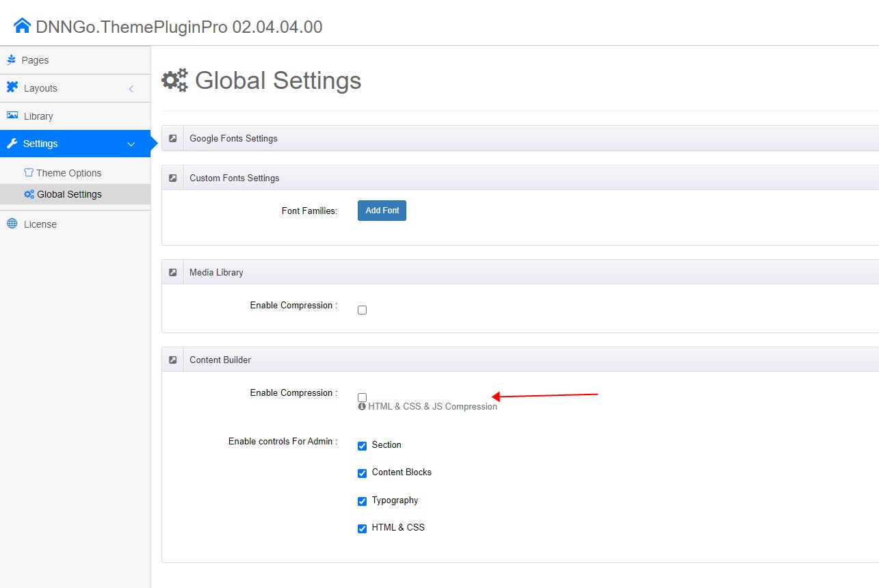Enable Content Builder compression checkbox
Image resolution: width=879 pixels, height=588 pixels.
tap(363, 397)
